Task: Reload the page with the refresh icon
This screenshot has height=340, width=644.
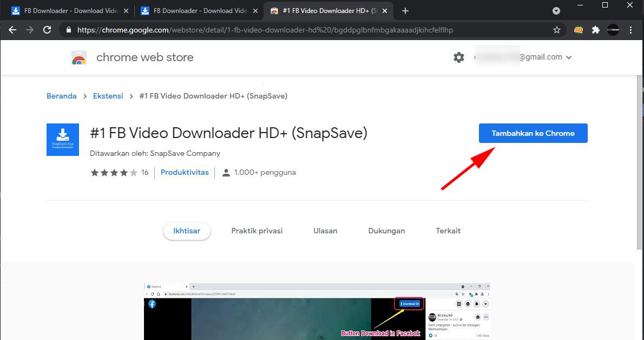Action: 47,30
